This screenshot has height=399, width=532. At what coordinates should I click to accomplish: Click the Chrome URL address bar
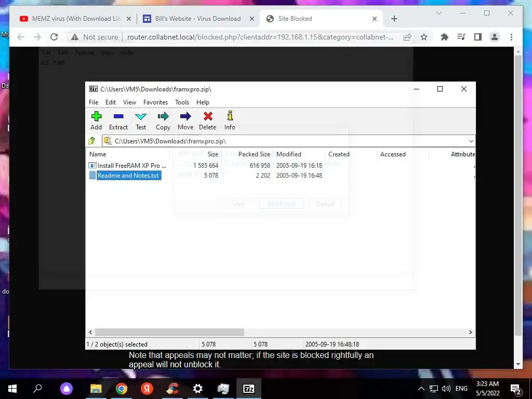tap(260, 37)
